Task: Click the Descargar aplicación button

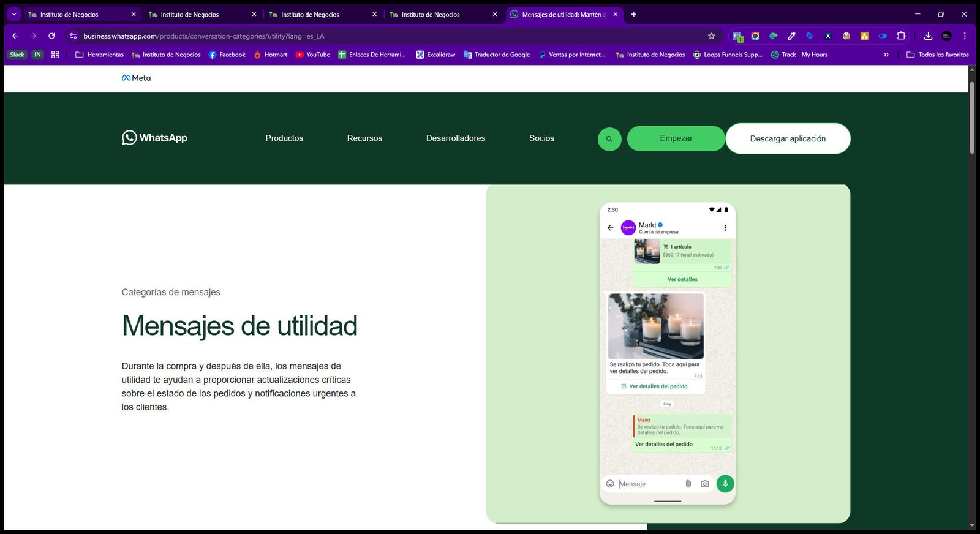Action: [x=788, y=138]
